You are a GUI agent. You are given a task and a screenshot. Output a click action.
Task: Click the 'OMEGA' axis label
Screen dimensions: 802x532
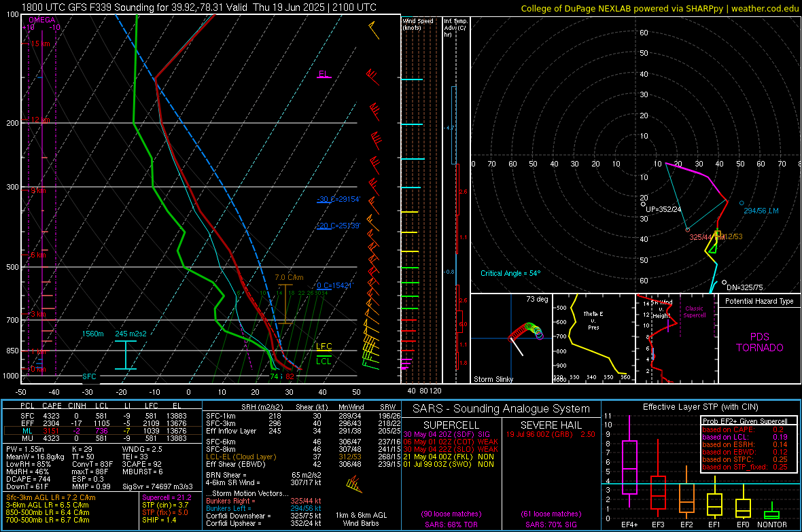[41, 20]
